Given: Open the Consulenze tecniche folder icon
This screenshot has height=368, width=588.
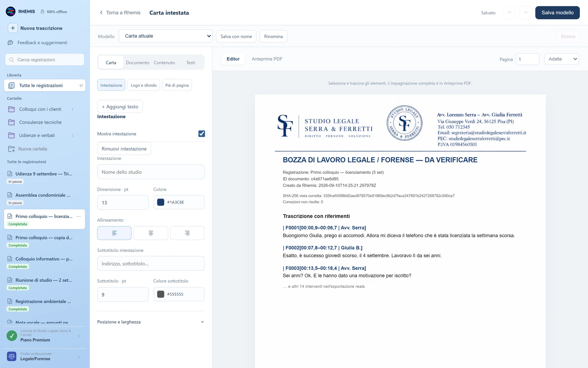Looking at the screenshot, I should pos(11,122).
